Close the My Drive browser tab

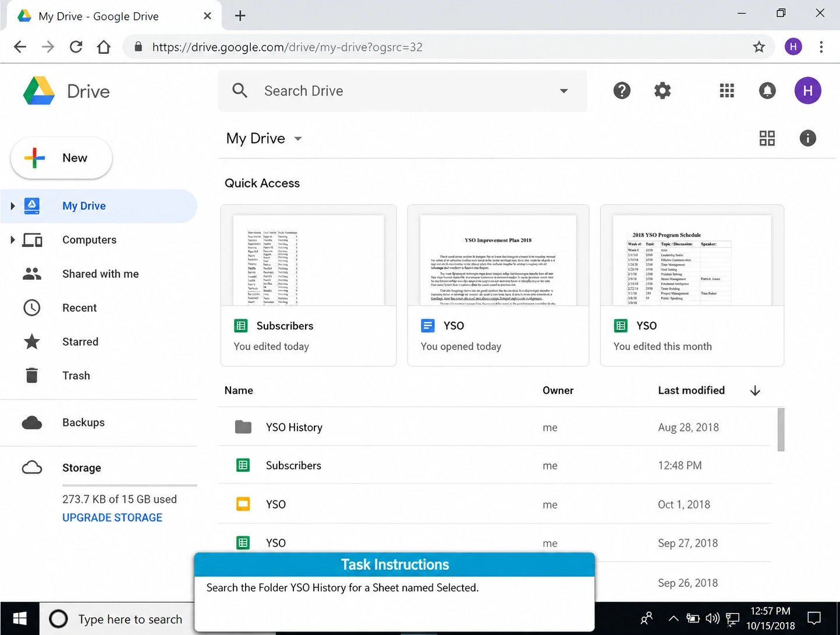[x=207, y=16]
